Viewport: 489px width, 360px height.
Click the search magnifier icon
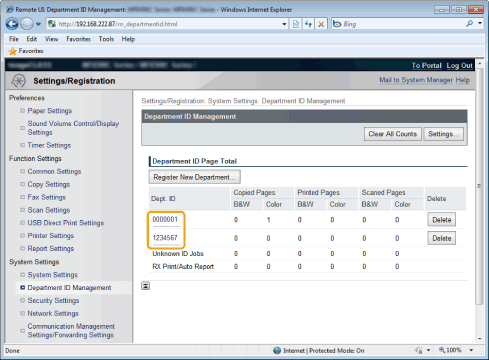click(x=470, y=23)
